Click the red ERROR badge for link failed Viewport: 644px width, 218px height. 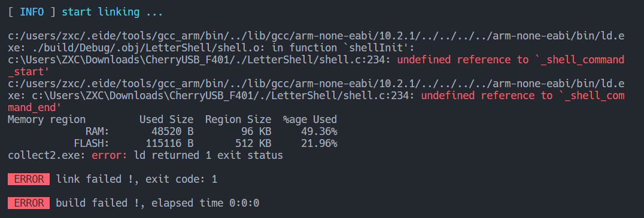pos(29,180)
